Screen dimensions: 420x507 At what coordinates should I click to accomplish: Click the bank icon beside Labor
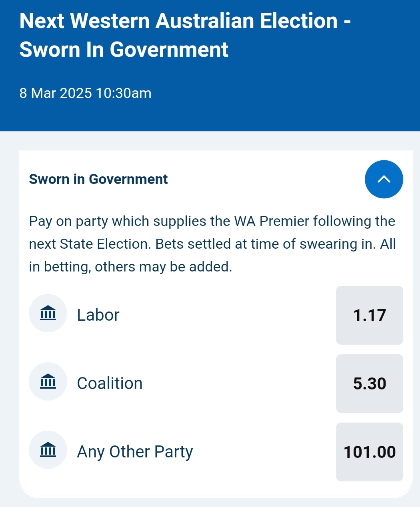[48, 313]
